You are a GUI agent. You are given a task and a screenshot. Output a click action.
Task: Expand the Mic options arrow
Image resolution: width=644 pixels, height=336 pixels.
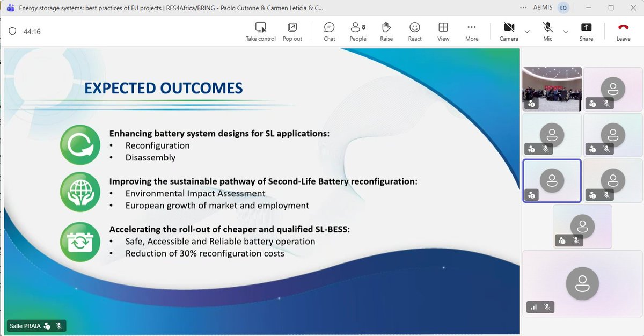566,32
